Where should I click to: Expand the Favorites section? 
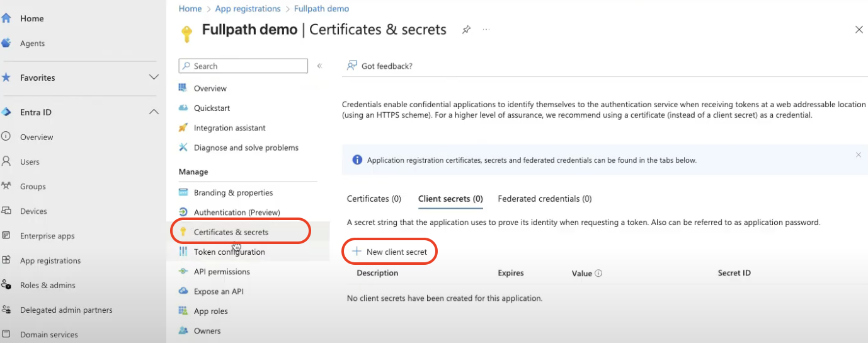pos(153,78)
